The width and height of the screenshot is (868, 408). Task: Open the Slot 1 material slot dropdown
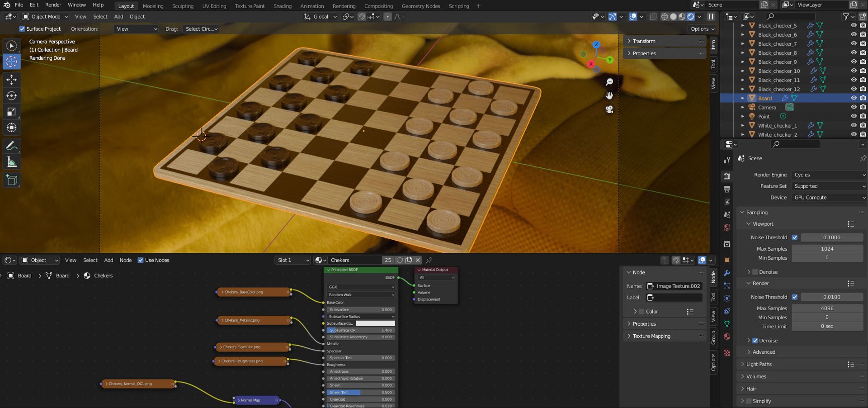(293, 260)
